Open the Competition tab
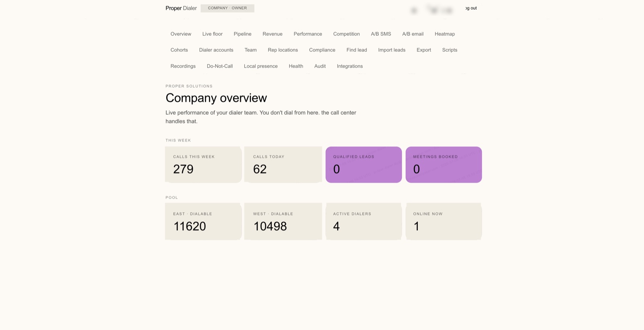 [x=347, y=34]
